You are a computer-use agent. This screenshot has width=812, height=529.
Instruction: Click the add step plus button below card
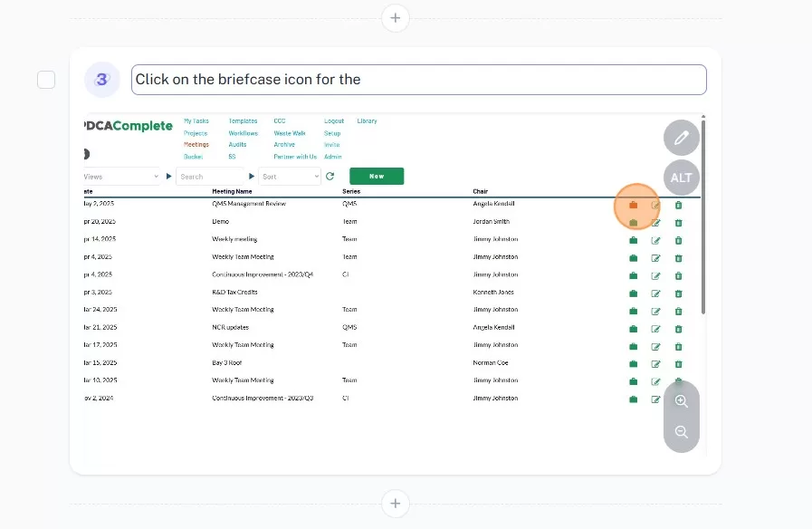pyautogui.click(x=396, y=503)
